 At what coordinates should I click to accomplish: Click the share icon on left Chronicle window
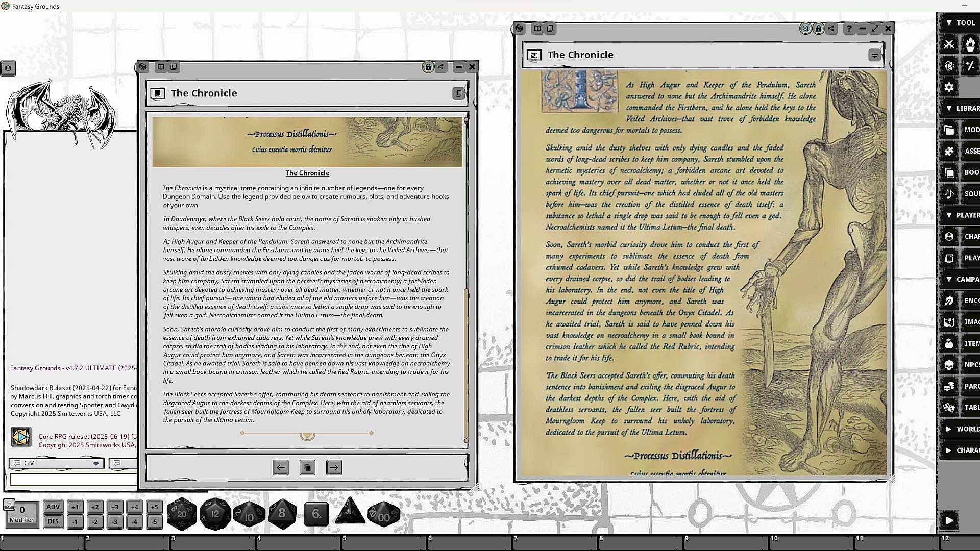pyautogui.click(x=441, y=67)
